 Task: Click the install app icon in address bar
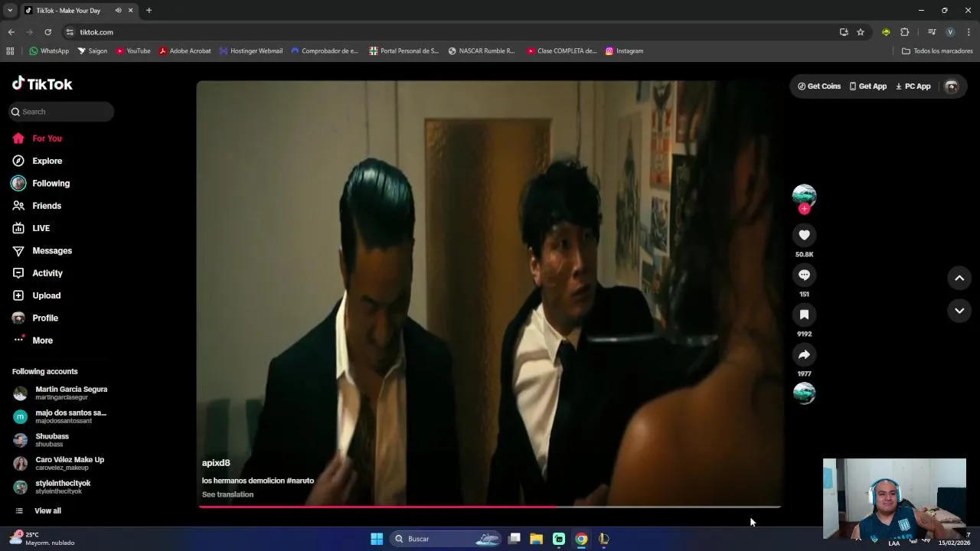844,32
